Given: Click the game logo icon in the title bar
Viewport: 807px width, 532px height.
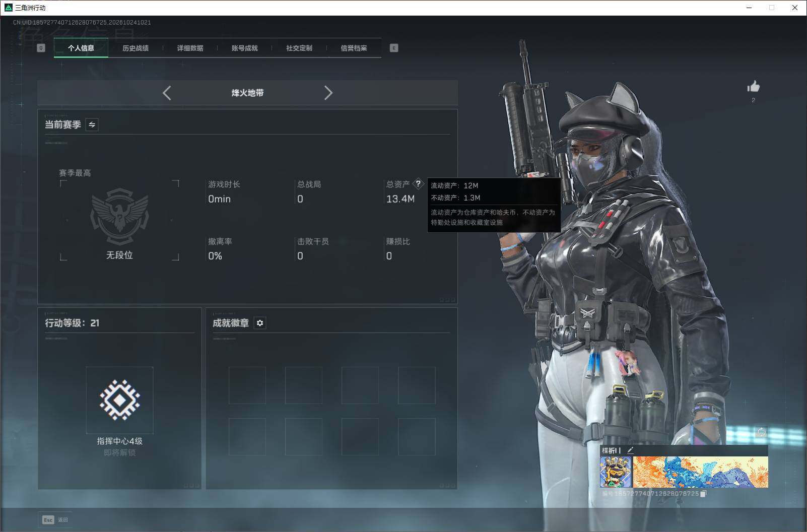Looking at the screenshot, I should pyautogui.click(x=8, y=8).
